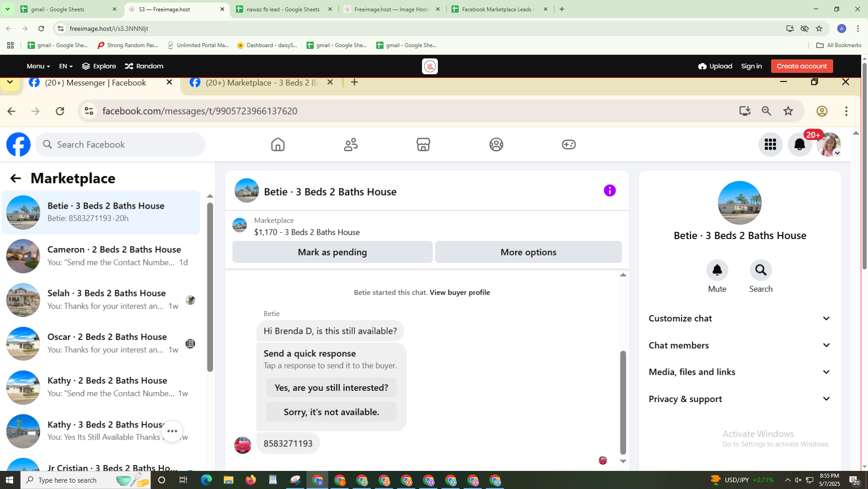
Task: Click the conversation list scrollbar thumb
Action: pyautogui.click(x=210, y=287)
